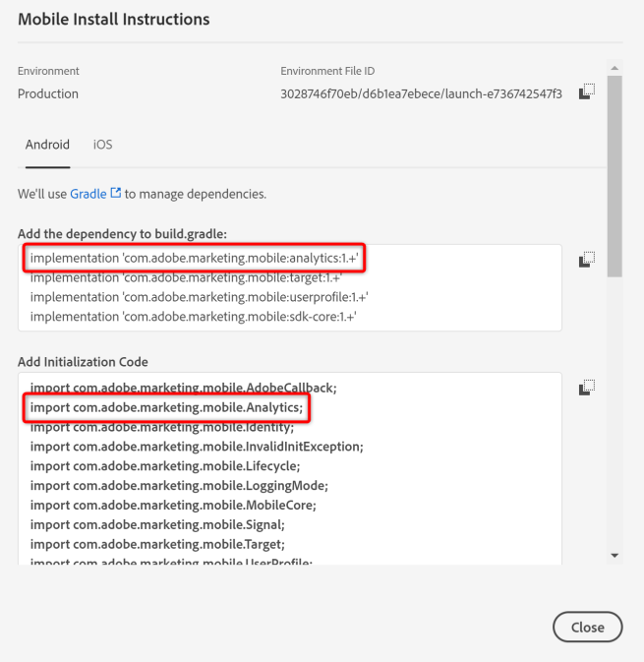Screen dimensions: 644x662
Task: Click the userprofile implementation line
Action: coord(199,296)
